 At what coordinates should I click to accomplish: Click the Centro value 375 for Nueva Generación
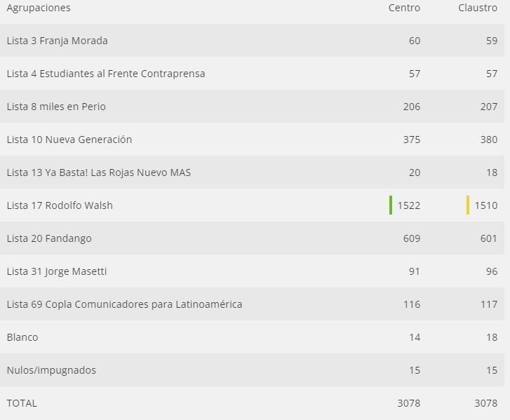click(412, 140)
